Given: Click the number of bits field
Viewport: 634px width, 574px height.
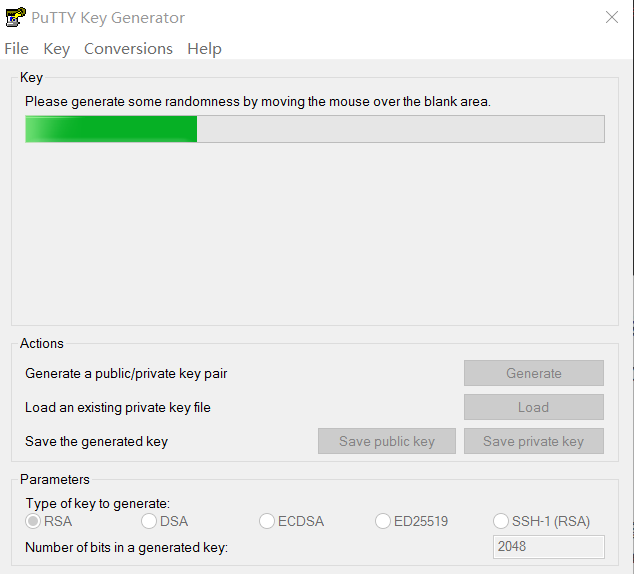Looking at the screenshot, I should [549, 547].
